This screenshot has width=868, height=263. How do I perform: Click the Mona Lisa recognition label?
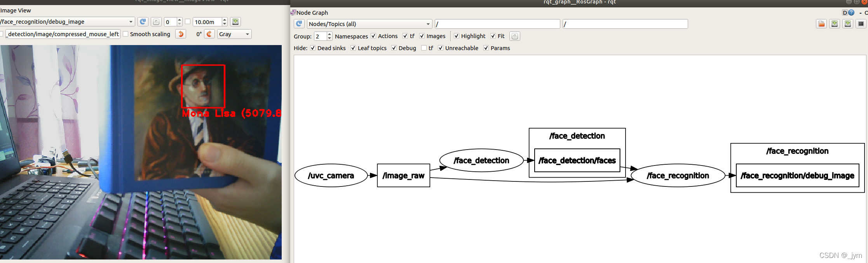[x=232, y=113]
